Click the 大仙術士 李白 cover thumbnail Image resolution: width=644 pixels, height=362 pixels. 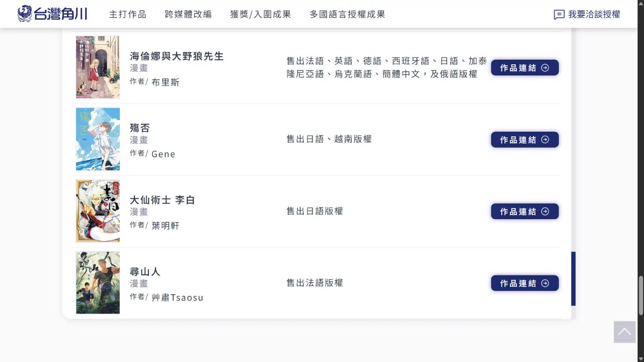[98, 211]
